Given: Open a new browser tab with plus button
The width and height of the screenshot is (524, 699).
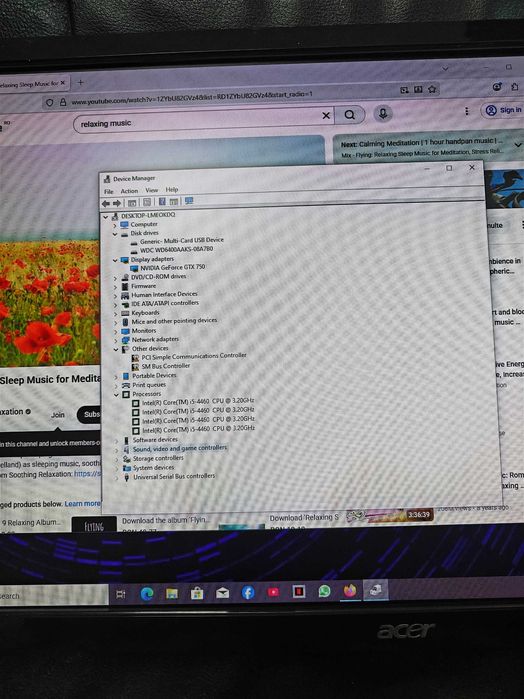Looking at the screenshot, I should click(x=81, y=82).
